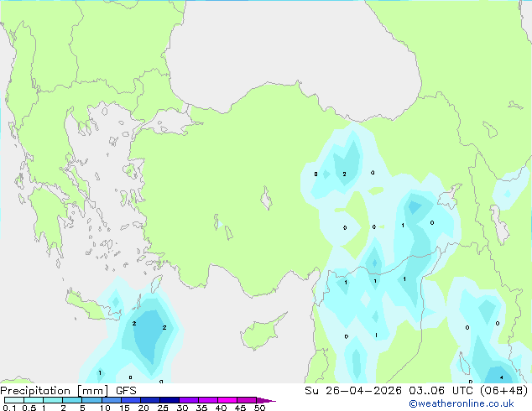Select the 'Precipitation [mm] GFS' title text
This screenshot has width=532, height=411.
68,391
